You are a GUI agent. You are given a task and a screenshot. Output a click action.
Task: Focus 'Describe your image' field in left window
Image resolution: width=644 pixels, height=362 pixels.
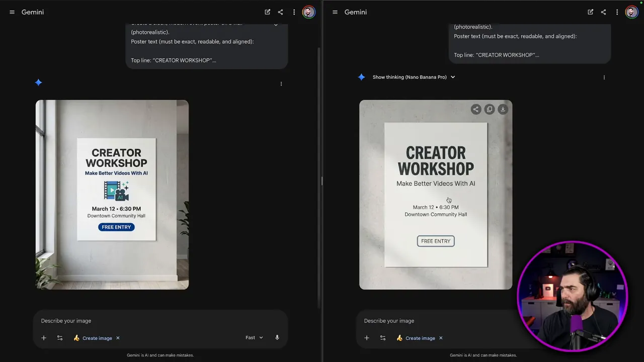[160, 321]
